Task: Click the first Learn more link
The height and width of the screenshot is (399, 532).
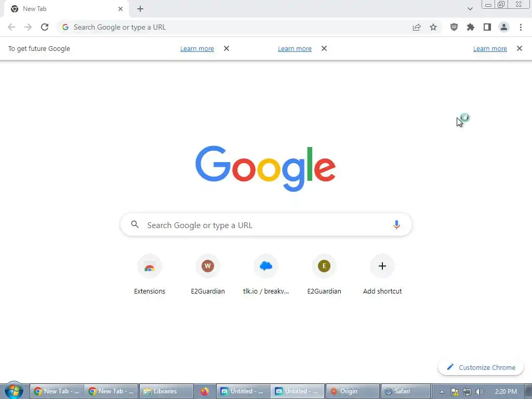Action: (x=197, y=48)
